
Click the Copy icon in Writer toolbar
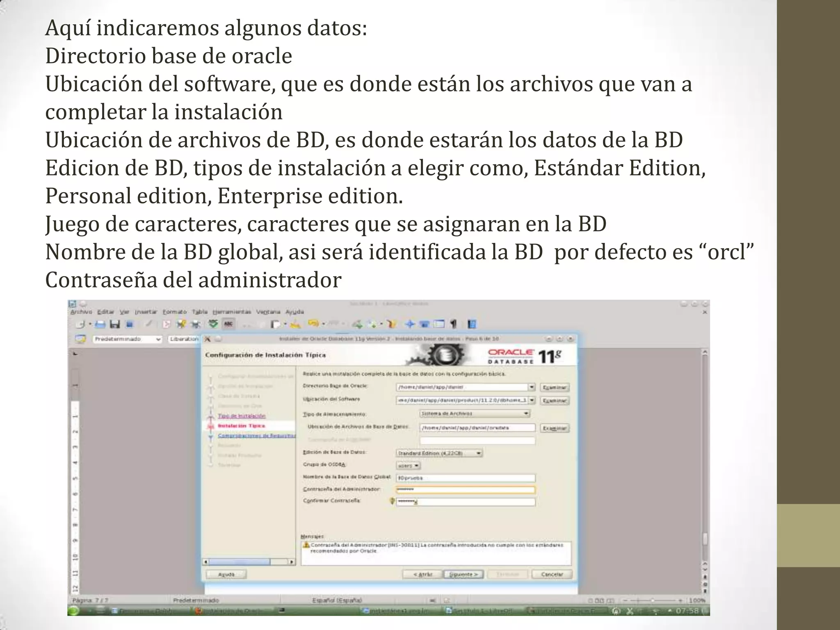tap(276, 324)
